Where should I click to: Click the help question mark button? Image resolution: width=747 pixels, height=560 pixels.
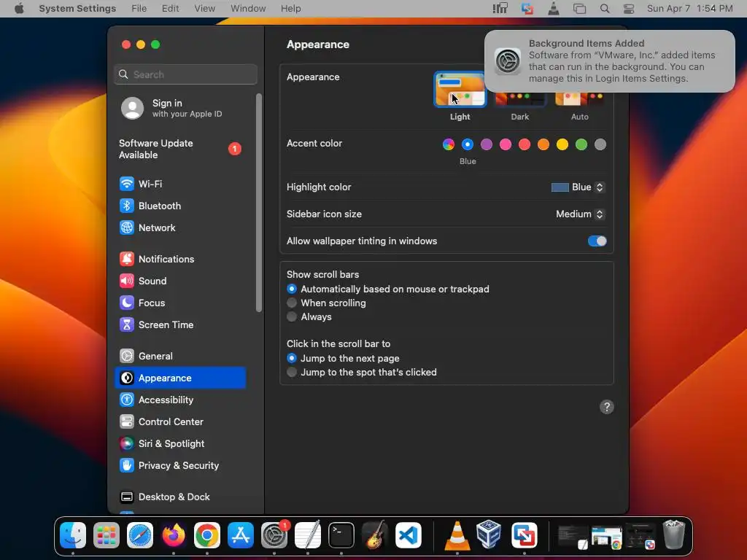point(606,407)
